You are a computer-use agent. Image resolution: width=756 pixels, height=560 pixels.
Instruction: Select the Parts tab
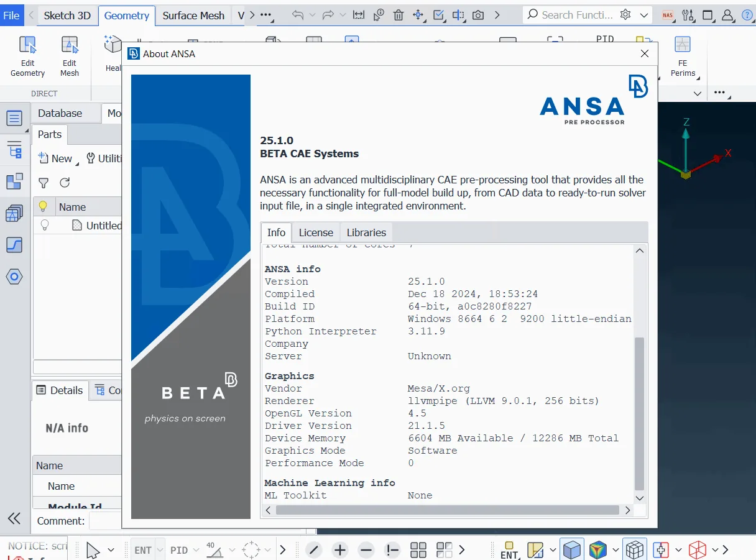(x=50, y=134)
